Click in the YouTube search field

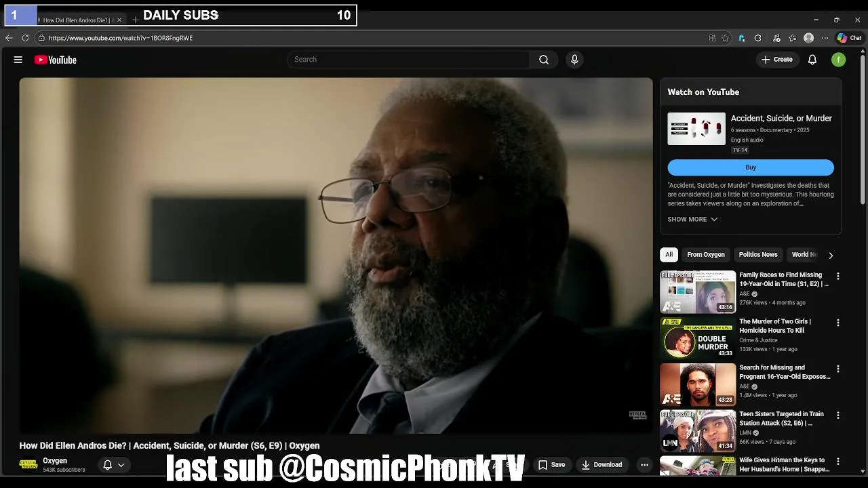click(408, 60)
